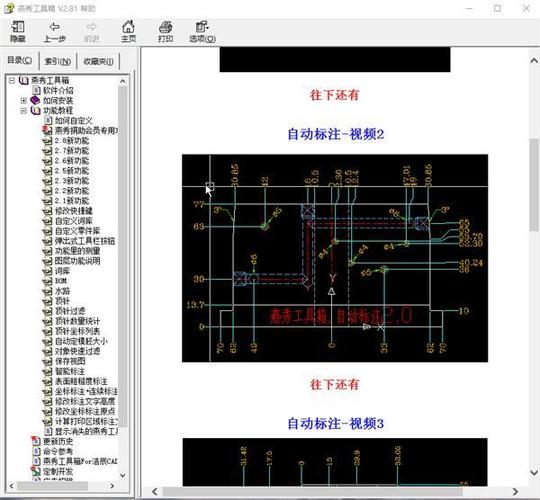Open the 2.8新功能 topic
The image size is (540, 500).
(x=72, y=140)
